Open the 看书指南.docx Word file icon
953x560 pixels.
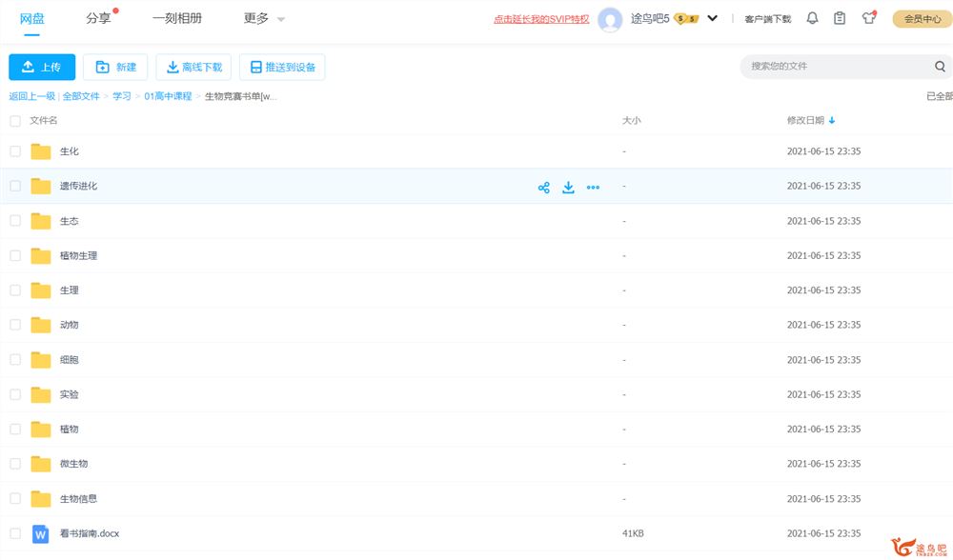coord(40,533)
